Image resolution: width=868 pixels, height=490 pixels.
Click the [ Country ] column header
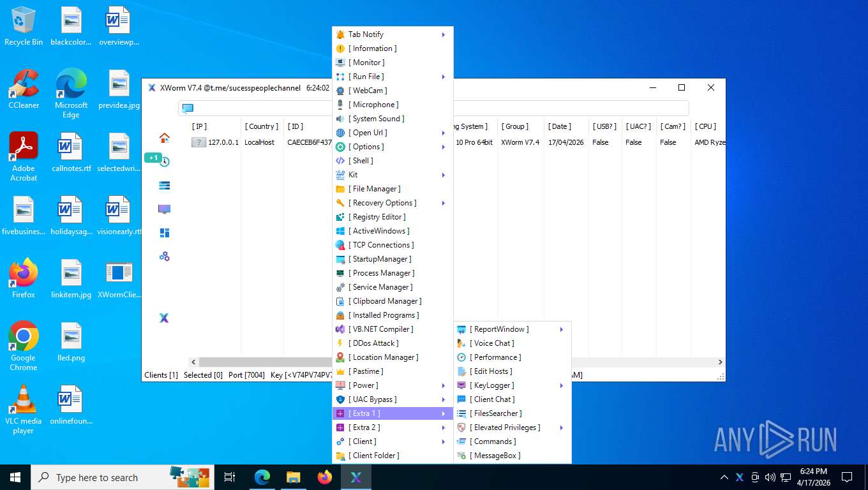[x=262, y=126]
